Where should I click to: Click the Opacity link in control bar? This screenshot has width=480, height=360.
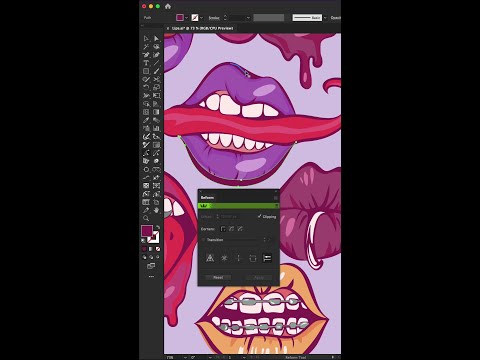point(336,18)
